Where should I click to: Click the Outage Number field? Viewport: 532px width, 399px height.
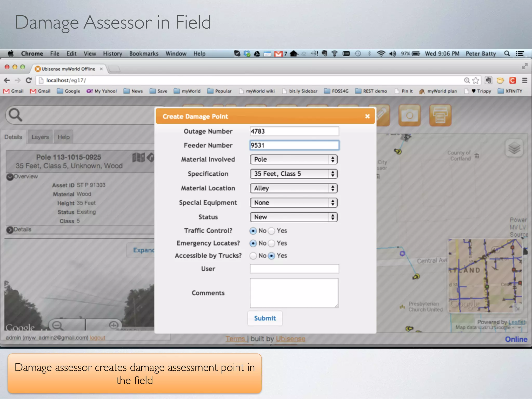[294, 131]
